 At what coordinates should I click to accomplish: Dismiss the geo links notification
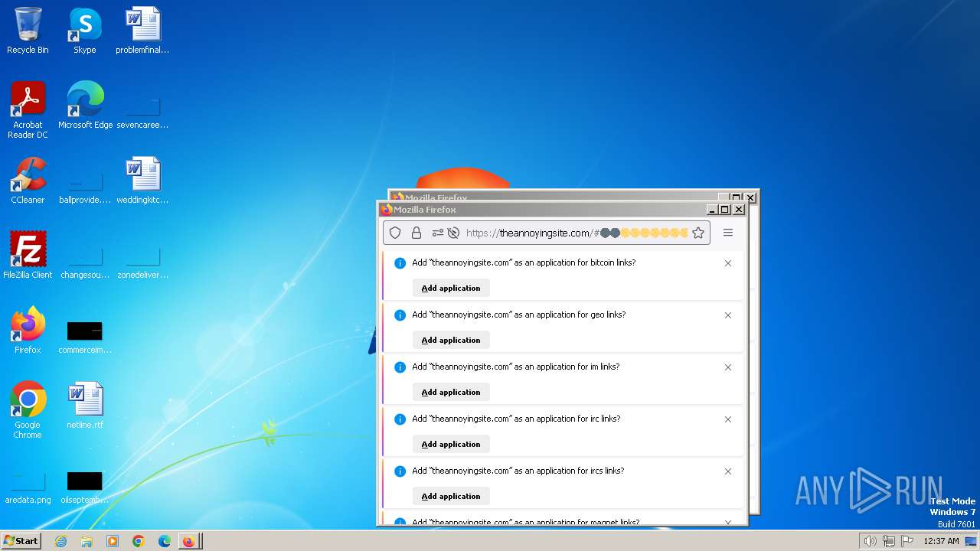[x=728, y=315]
